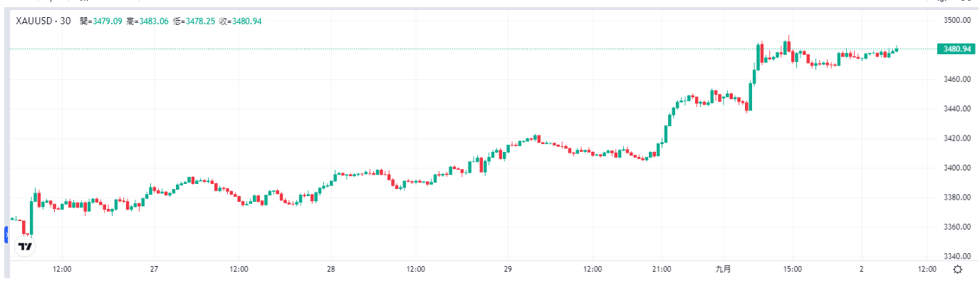Screen dimensions: 980x286
Task: Click the 21:00 time axis label
Action: coord(662,270)
